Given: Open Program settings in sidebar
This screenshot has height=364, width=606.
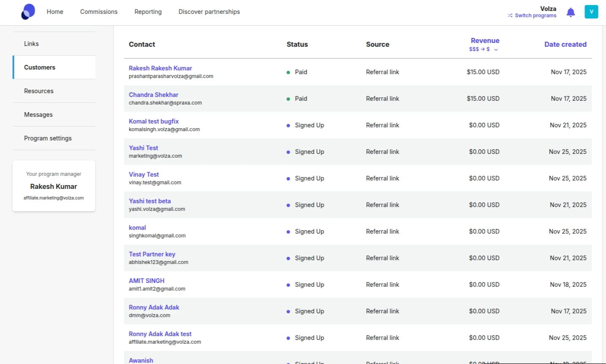Looking at the screenshot, I should [48, 138].
